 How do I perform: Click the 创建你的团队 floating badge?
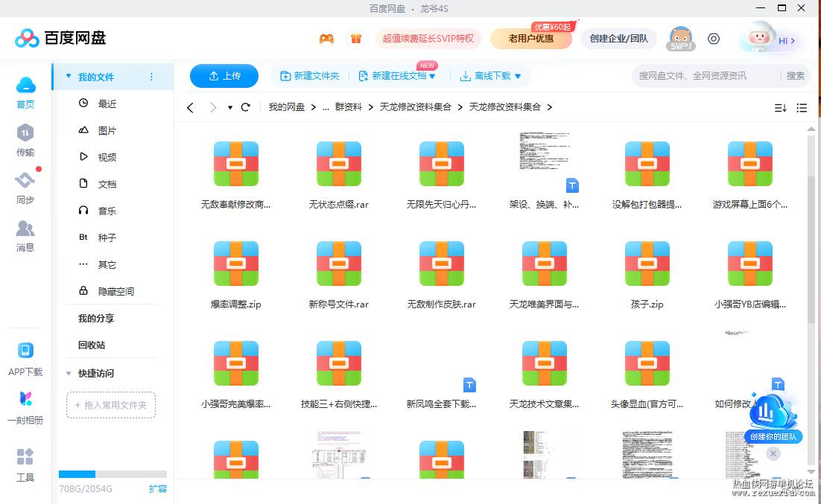pos(773,418)
